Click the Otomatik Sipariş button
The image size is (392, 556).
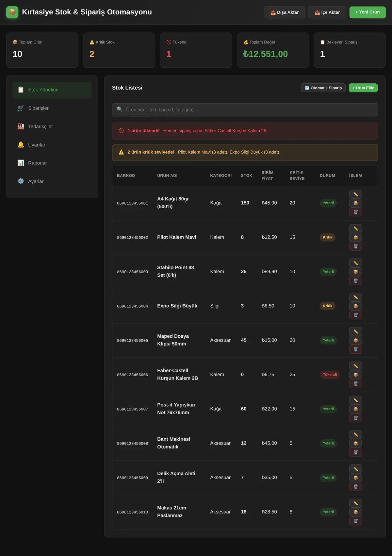coord(323,88)
